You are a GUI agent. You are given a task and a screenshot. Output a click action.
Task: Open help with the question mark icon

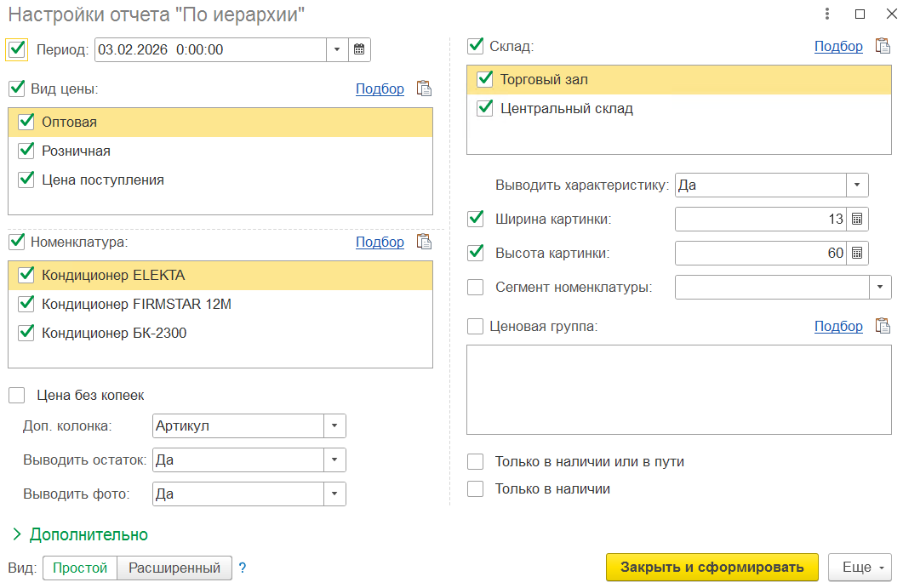(x=243, y=568)
